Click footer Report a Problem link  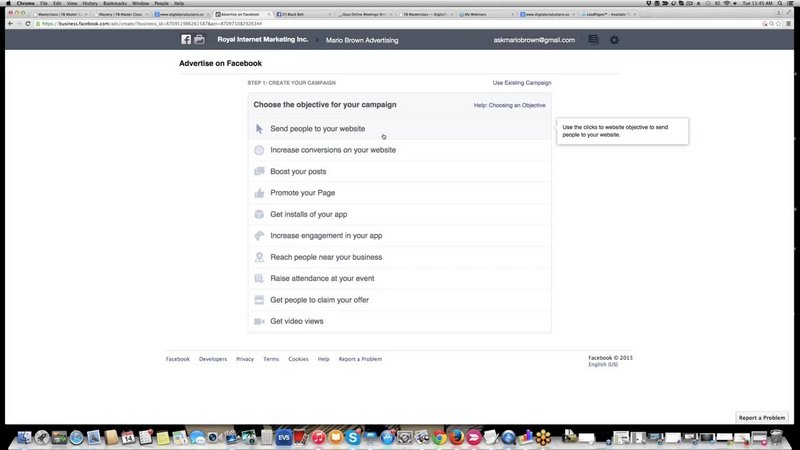pyautogui.click(x=360, y=359)
